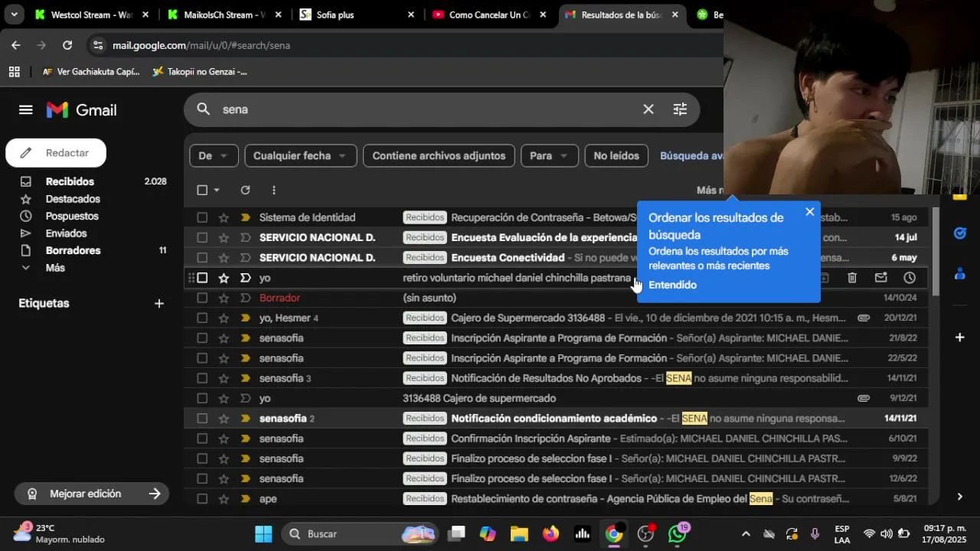This screenshot has height=551, width=980.
Task: Mark importance on the Borrador row
Action: coord(245,298)
